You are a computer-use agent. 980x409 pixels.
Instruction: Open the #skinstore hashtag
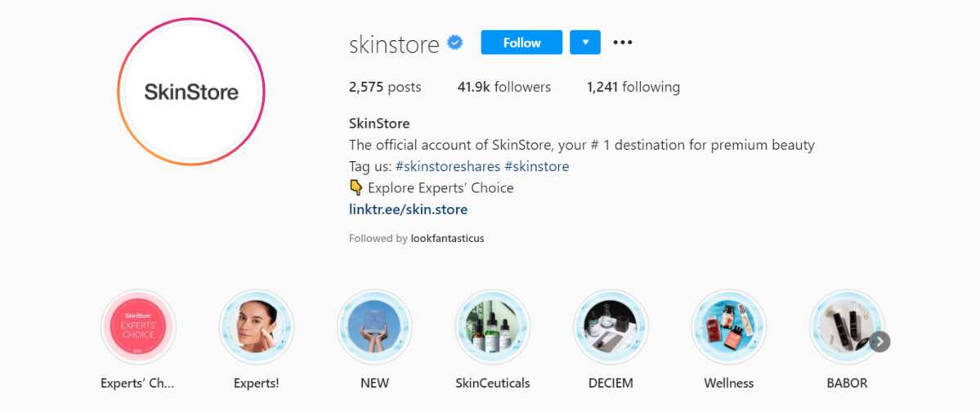pyautogui.click(x=537, y=167)
